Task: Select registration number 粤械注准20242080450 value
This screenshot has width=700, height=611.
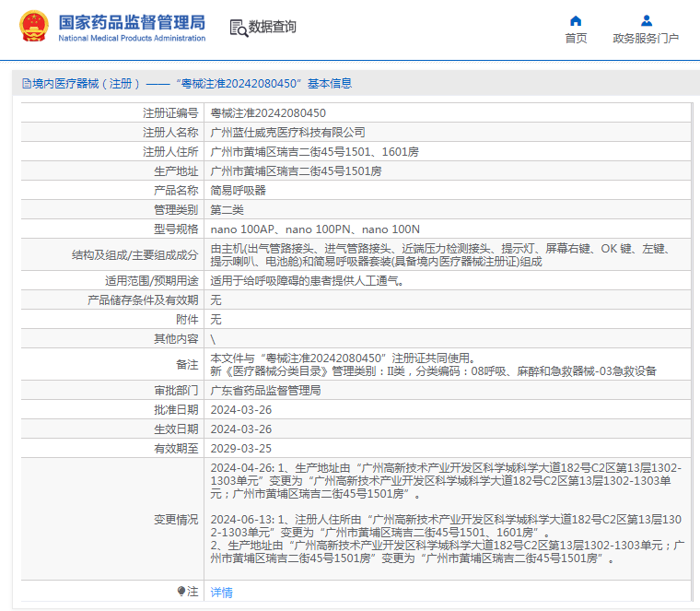Action: (x=268, y=113)
